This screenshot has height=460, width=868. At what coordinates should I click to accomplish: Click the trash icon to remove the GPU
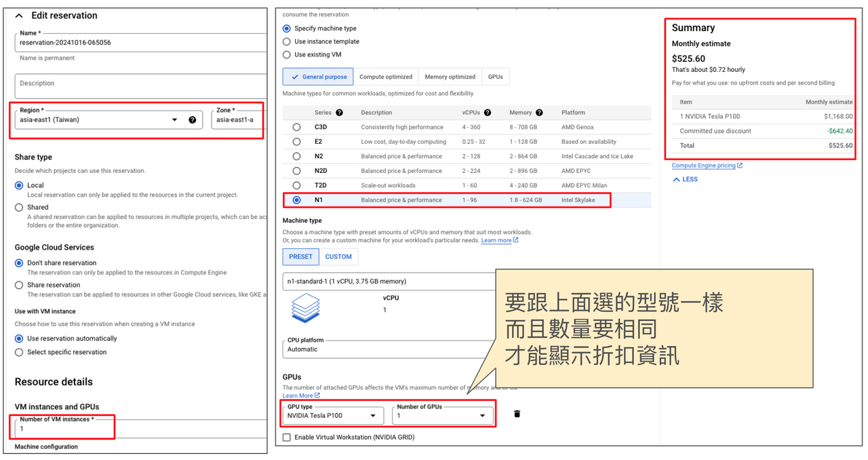click(x=517, y=414)
